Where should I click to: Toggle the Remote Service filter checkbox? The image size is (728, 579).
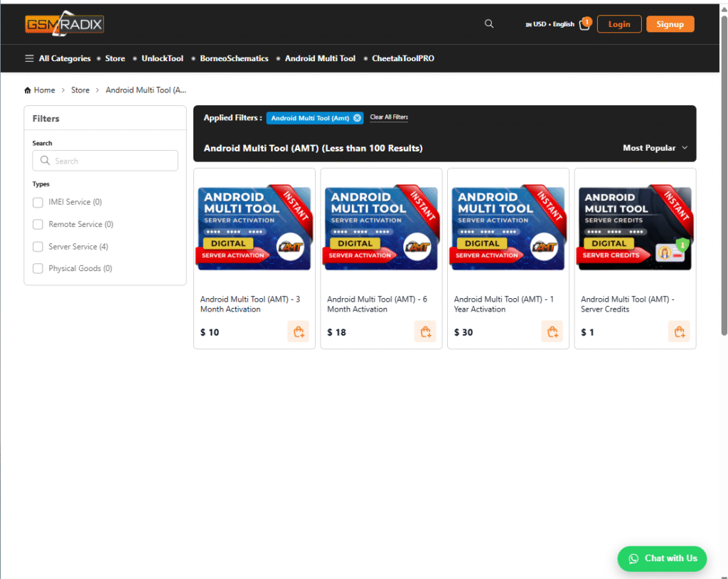38,224
